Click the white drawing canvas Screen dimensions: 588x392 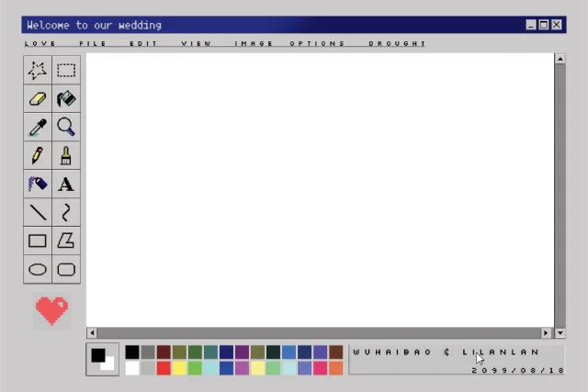[320, 190]
